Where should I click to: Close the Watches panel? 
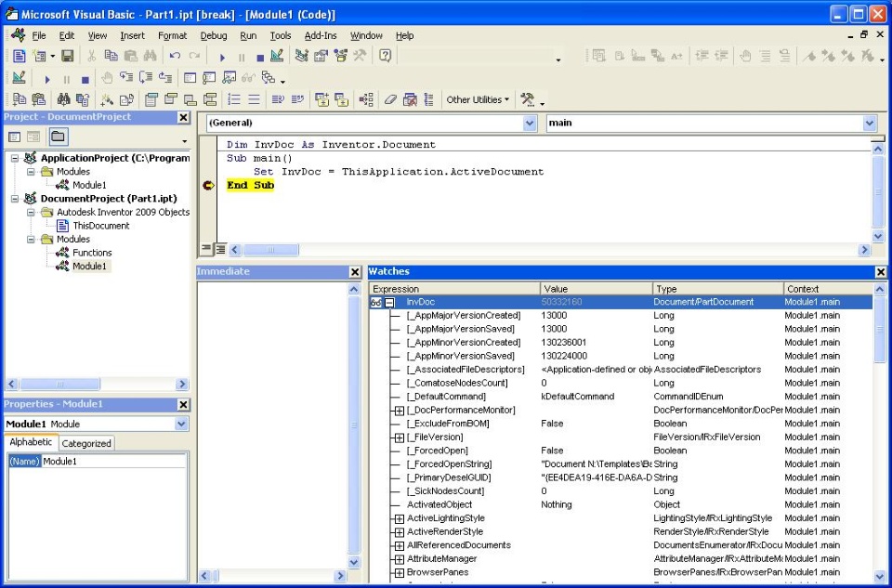click(880, 272)
